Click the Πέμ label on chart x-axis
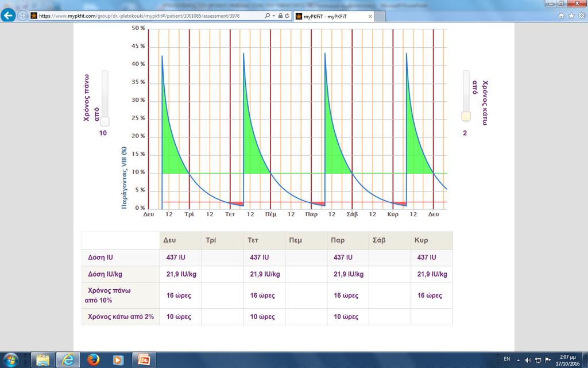The image size is (588, 368). pos(271,214)
